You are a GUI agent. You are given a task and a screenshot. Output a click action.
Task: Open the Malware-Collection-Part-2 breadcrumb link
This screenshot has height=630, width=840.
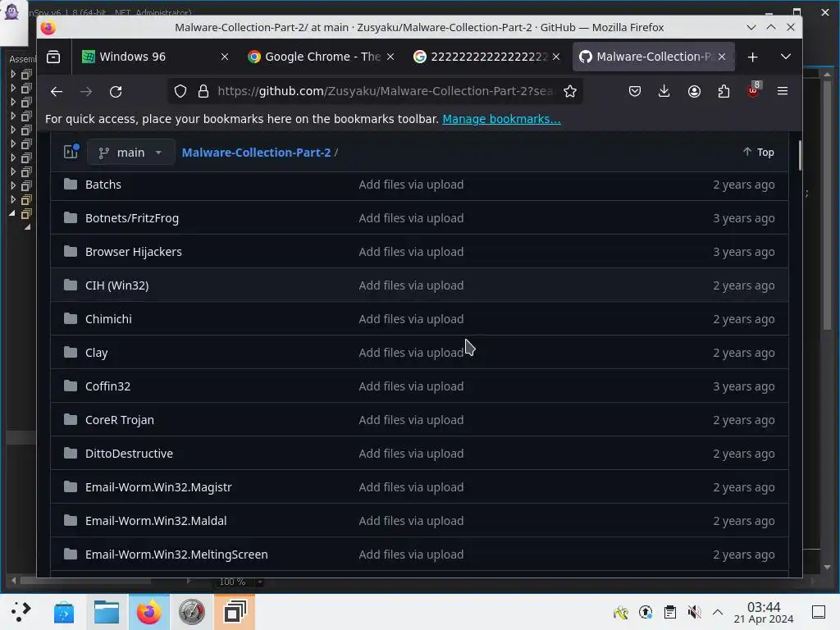(x=256, y=152)
